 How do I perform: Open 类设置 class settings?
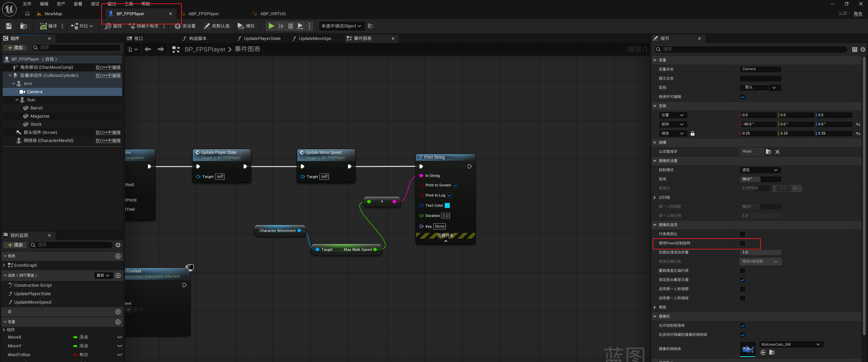185,26
